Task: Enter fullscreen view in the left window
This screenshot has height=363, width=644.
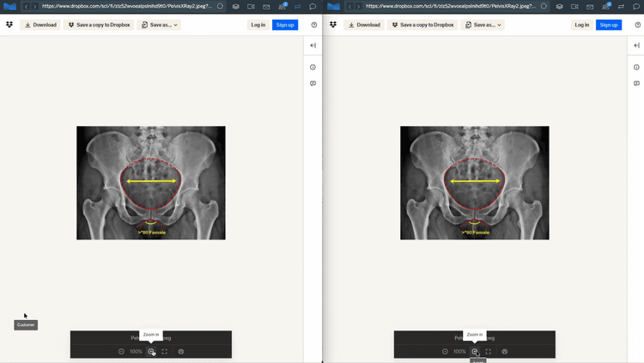Action: click(x=165, y=352)
